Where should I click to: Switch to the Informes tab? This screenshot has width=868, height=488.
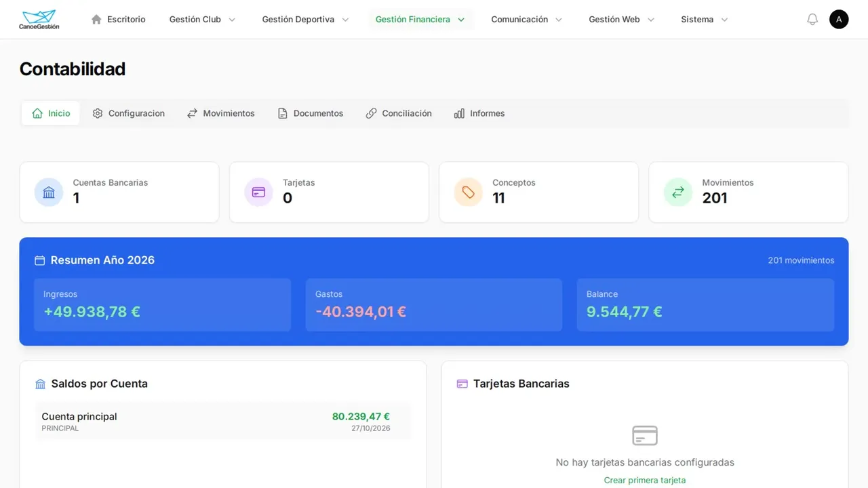pyautogui.click(x=479, y=113)
